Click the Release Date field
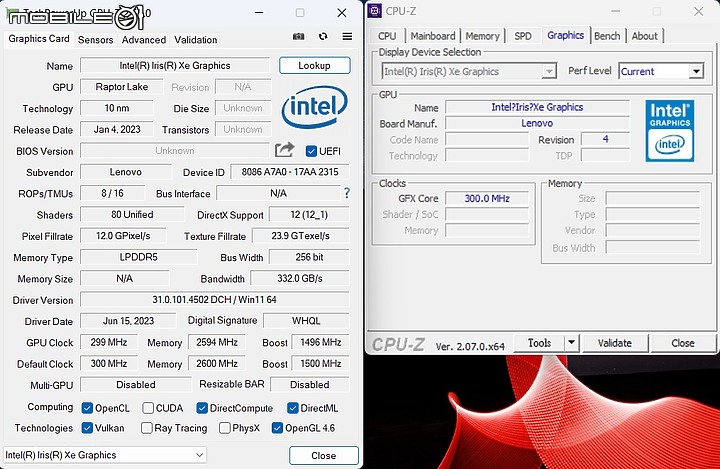This screenshot has width=720, height=469. 117,130
